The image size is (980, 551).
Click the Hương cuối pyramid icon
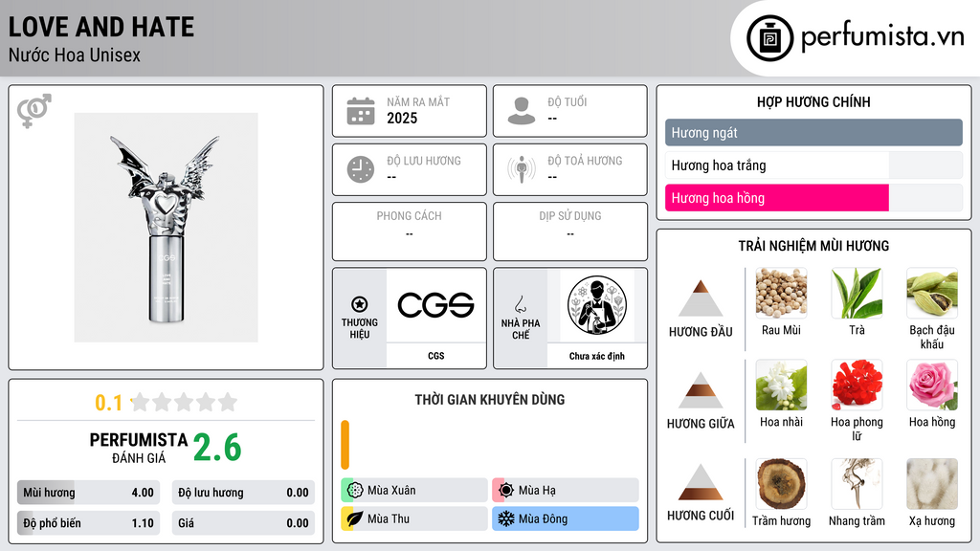click(701, 482)
